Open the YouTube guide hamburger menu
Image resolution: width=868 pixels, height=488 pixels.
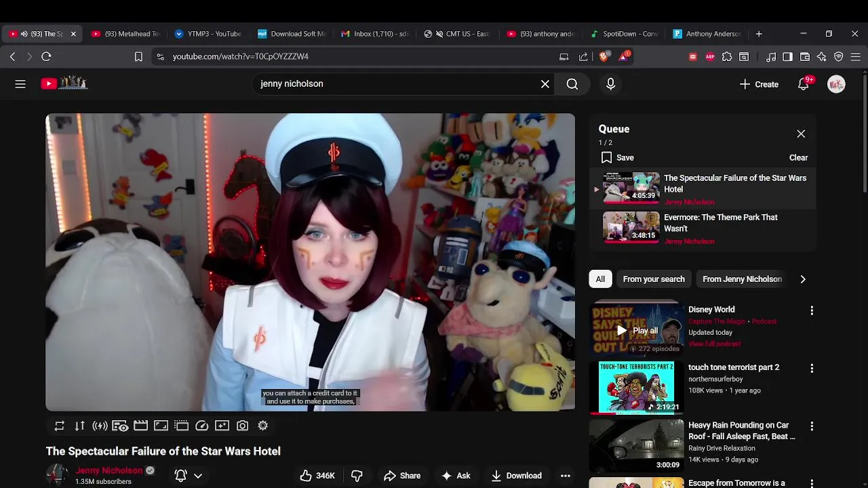tap(20, 84)
